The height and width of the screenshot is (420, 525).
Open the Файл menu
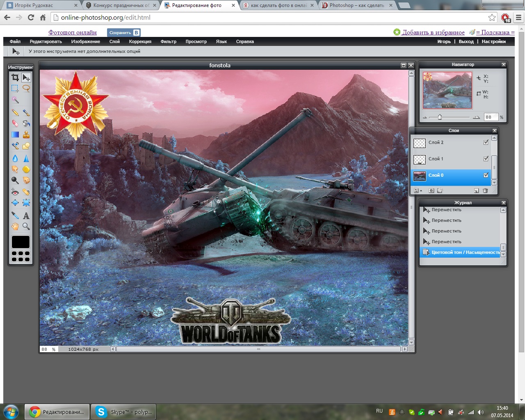point(15,41)
